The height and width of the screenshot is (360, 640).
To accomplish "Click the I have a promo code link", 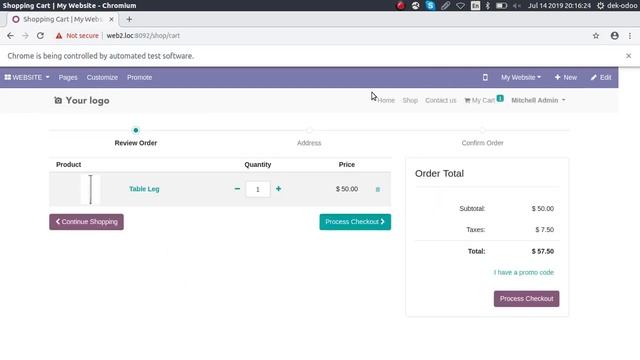I will coord(524,272).
